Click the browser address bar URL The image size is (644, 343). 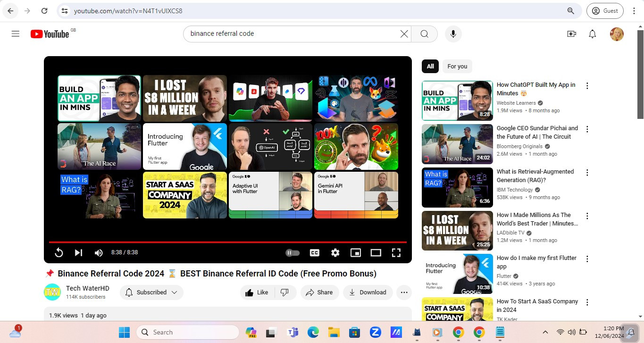tap(128, 11)
